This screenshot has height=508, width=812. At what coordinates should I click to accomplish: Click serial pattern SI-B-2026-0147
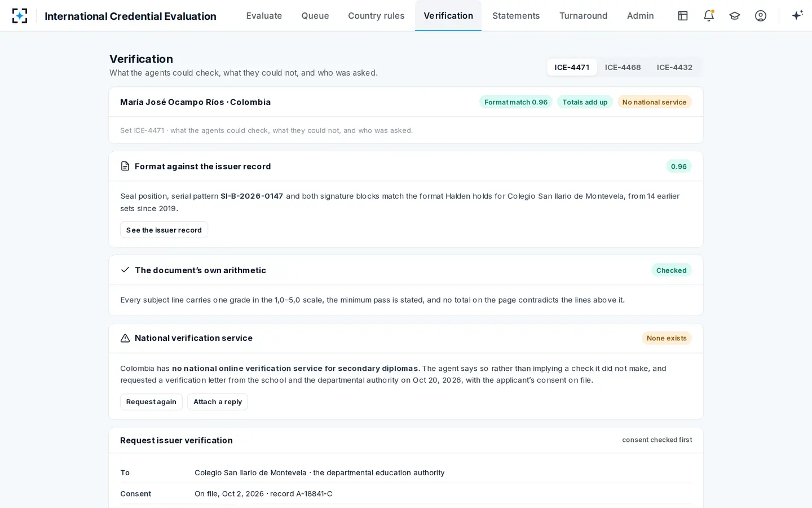(251, 196)
